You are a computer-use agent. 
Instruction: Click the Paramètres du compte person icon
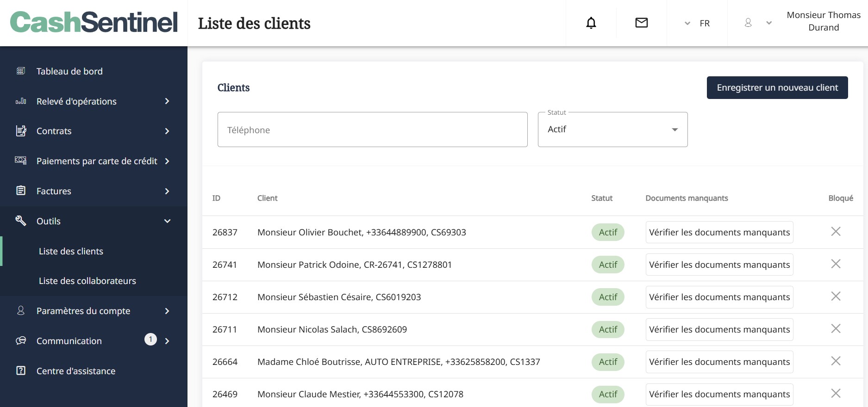tap(21, 310)
